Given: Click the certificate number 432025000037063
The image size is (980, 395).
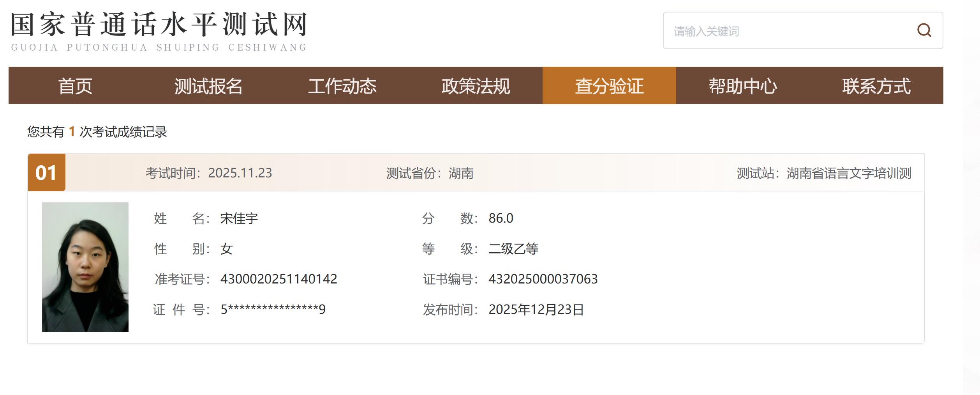Looking at the screenshot, I should coord(543,279).
